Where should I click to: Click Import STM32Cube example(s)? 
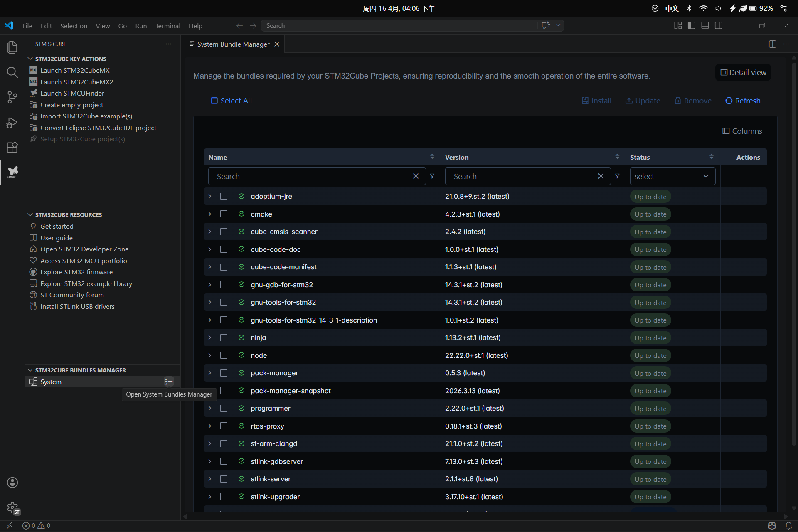click(86, 116)
